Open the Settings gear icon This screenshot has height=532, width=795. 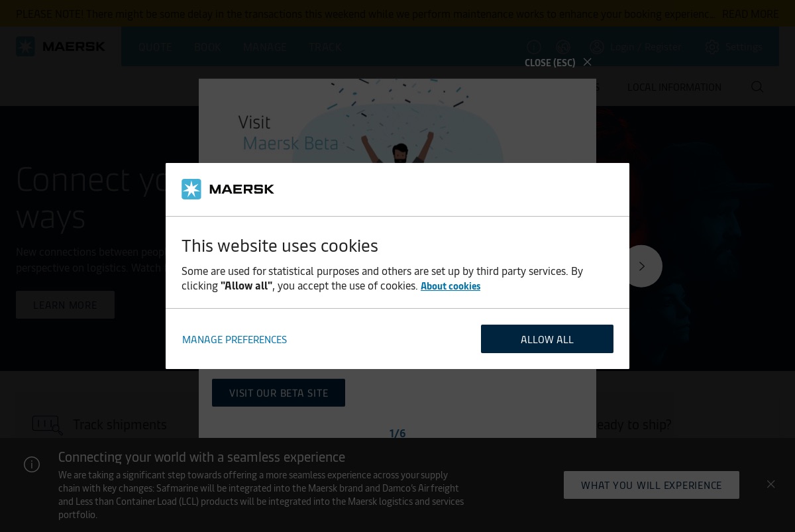tap(712, 46)
